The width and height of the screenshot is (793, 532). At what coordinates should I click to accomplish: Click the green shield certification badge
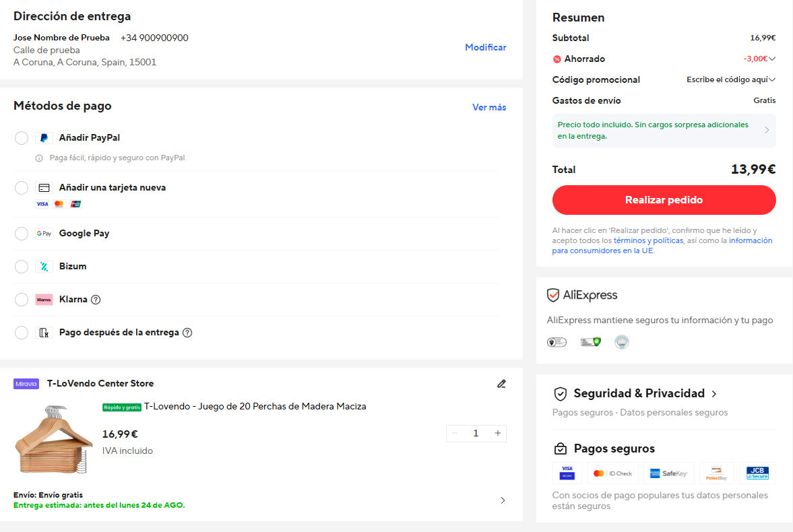click(x=590, y=342)
